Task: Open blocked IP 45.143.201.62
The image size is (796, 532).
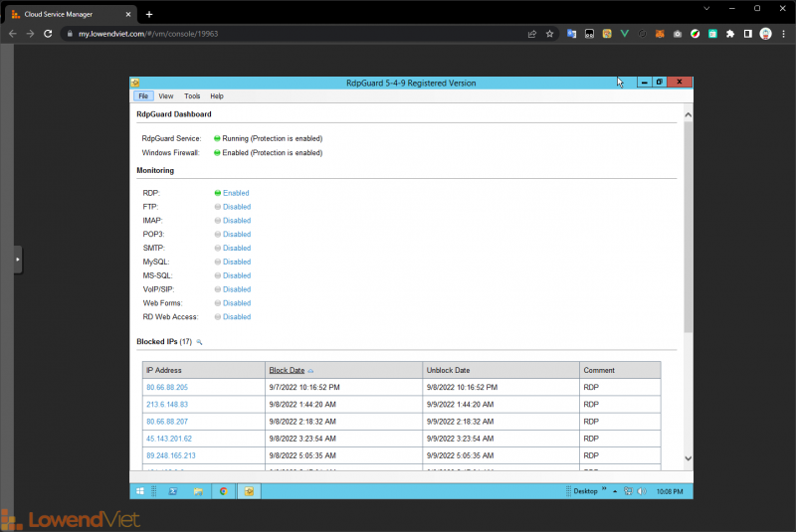Action: [x=169, y=439]
